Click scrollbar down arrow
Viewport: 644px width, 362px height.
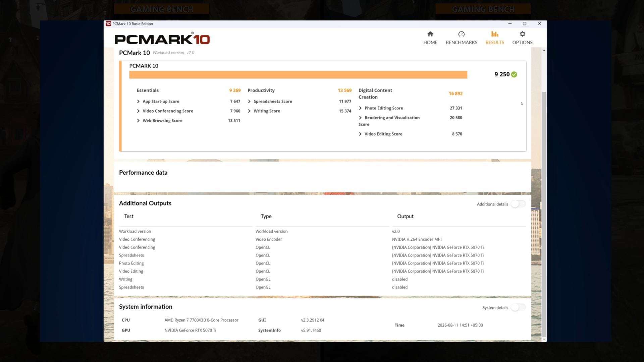pos(544,339)
